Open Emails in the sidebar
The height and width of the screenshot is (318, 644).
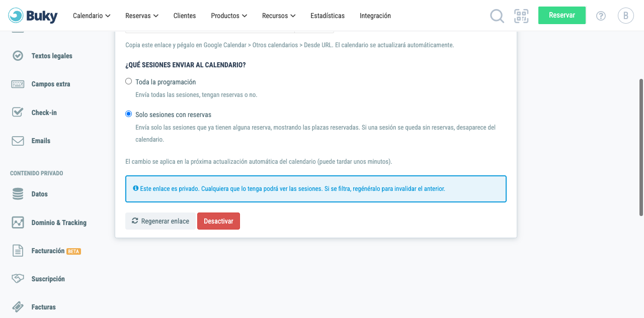pyautogui.click(x=41, y=141)
